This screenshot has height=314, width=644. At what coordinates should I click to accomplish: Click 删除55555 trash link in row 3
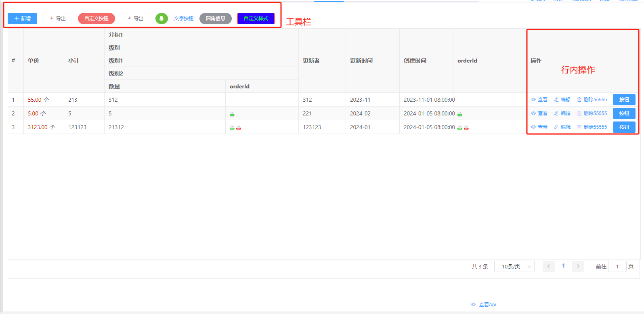(592, 127)
